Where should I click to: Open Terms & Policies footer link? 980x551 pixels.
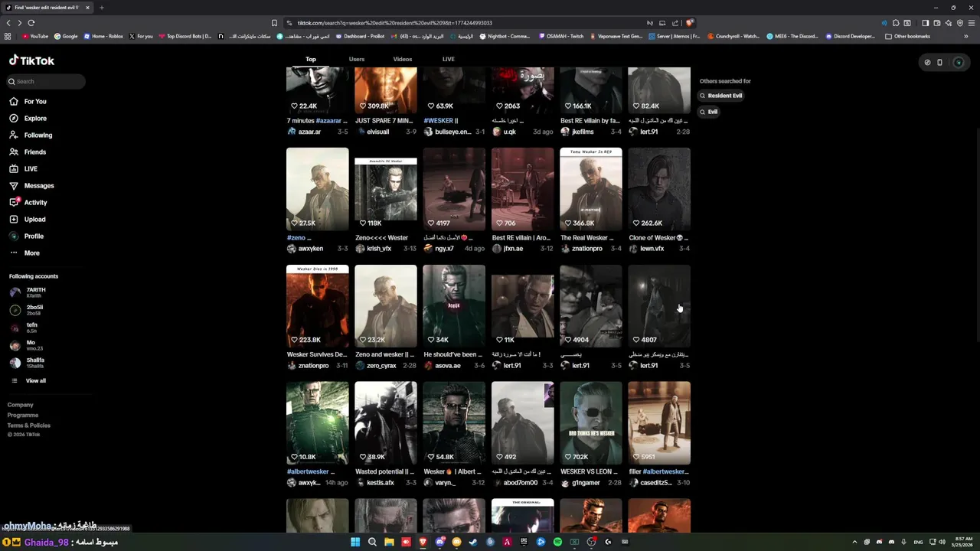tap(29, 425)
